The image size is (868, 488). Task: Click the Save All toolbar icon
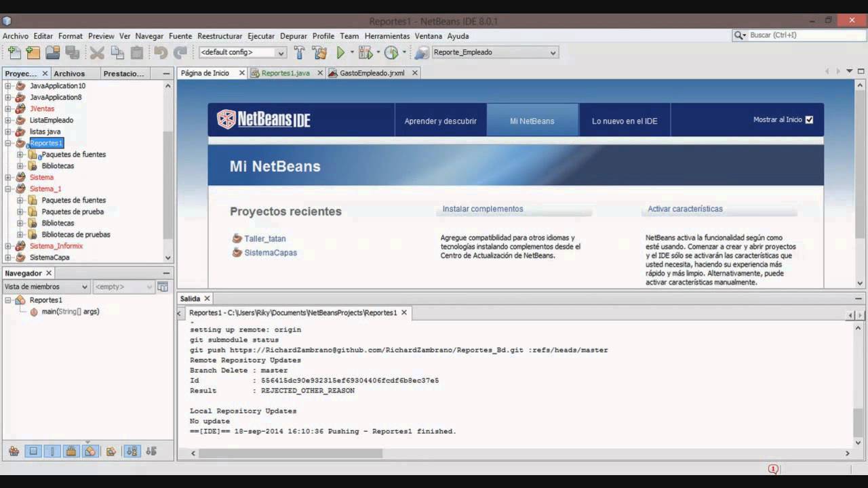point(72,52)
